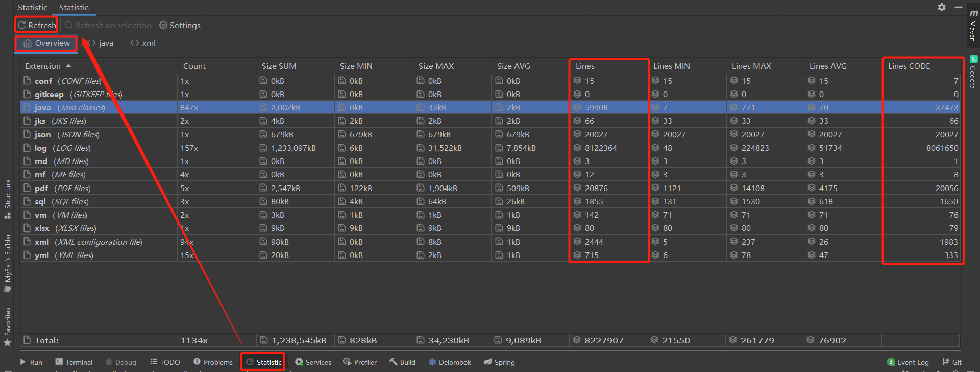This screenshot has width=980, height=372.
Task: Open the Profiler tool window
Action: pyautogui.click(x=360, y=362)
